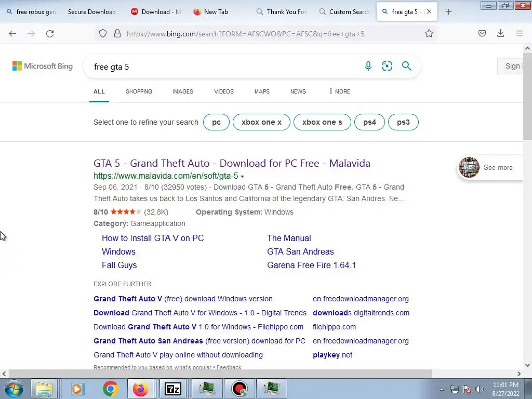Open the volume speaker tray icon
Image resolution: width=532 pixels, height=399 pixels.
[x=480, y=389]
